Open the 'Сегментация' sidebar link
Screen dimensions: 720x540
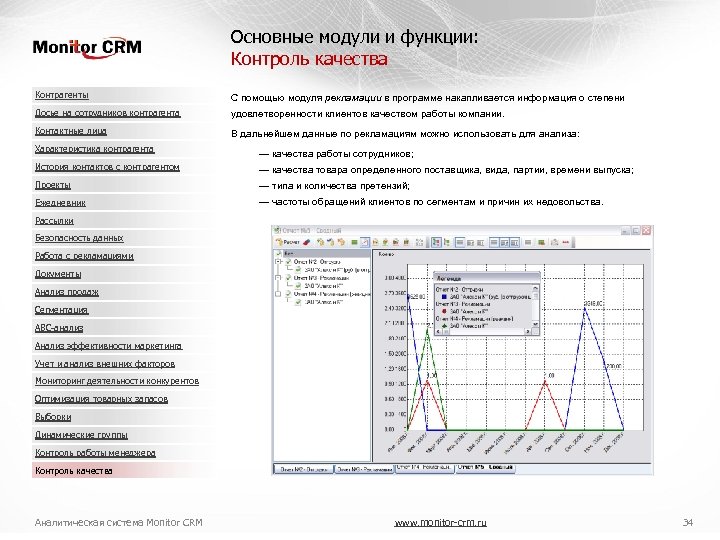62,310
